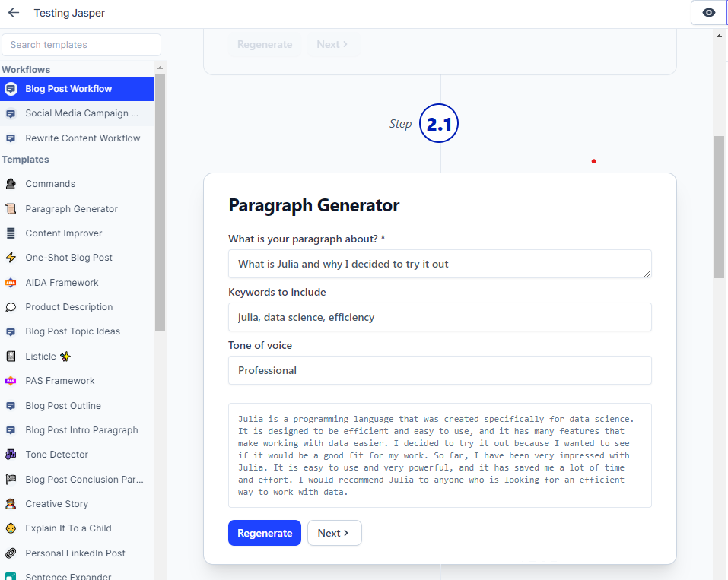
Task: Click the Tone of voice field
Action: point(440,370)
